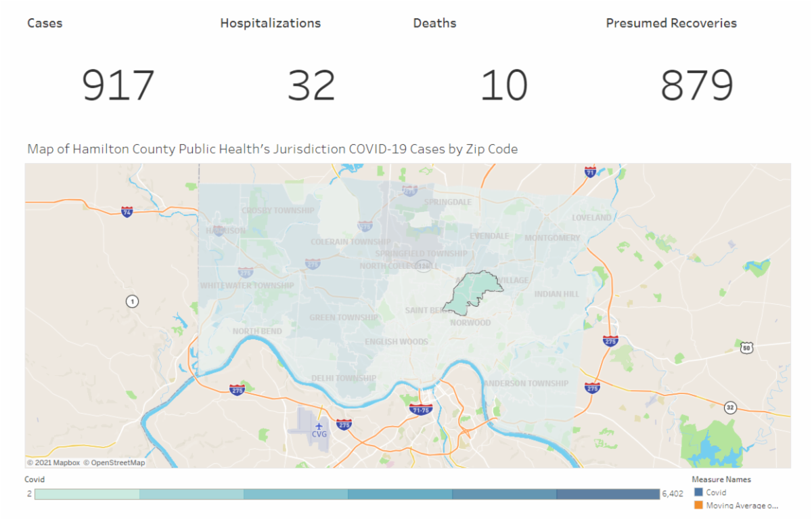Select the highlighted zip code region near Norwood
The height and width of the screenshot is (520, 812).
(x=474, y=292)
